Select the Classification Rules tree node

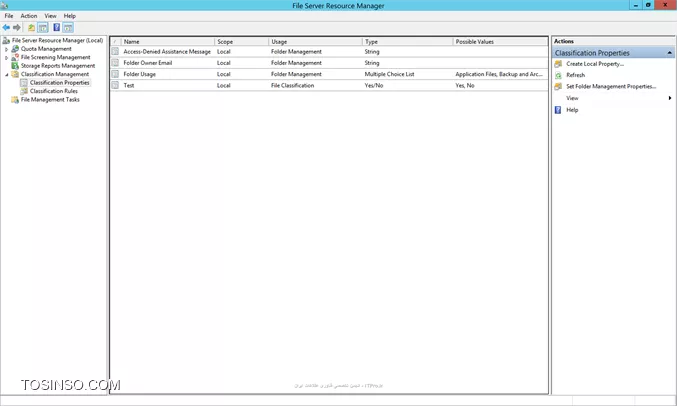[x=54, y=91]
